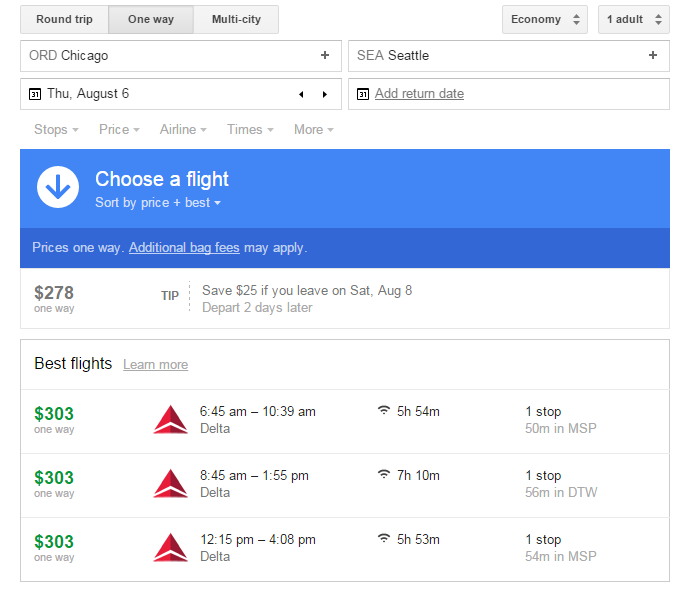Image resolution: width=683 pixels, height=591 pixels.
Task: Click the Learn more link beside Best flights
Action: [156, 365]
